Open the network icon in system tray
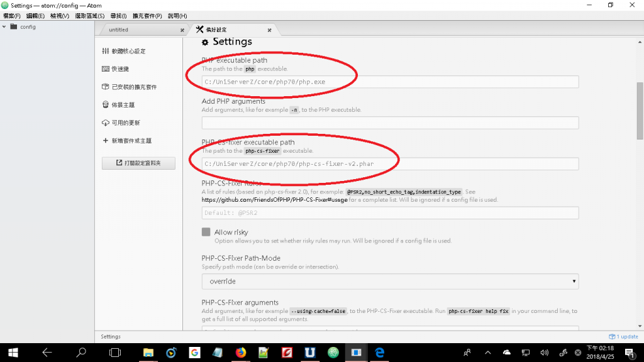This screenshot has height=362, width=644. [x=525, y=353]
